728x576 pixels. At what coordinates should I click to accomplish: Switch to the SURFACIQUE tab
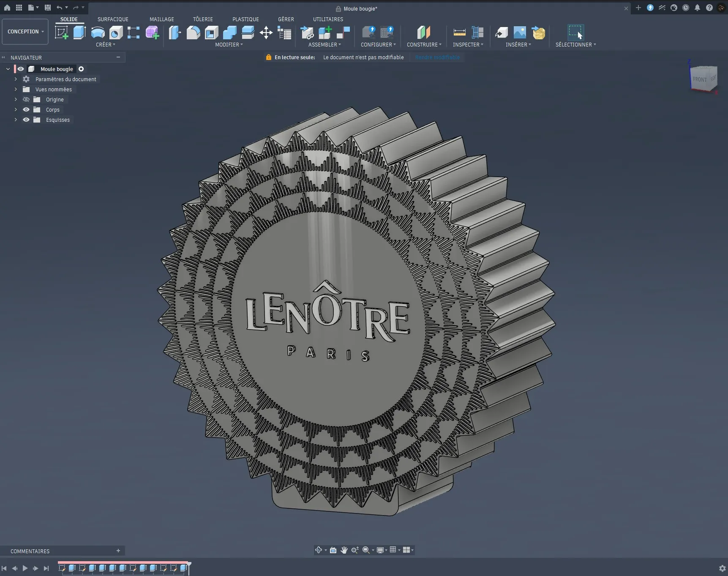[x=113, y=19]
